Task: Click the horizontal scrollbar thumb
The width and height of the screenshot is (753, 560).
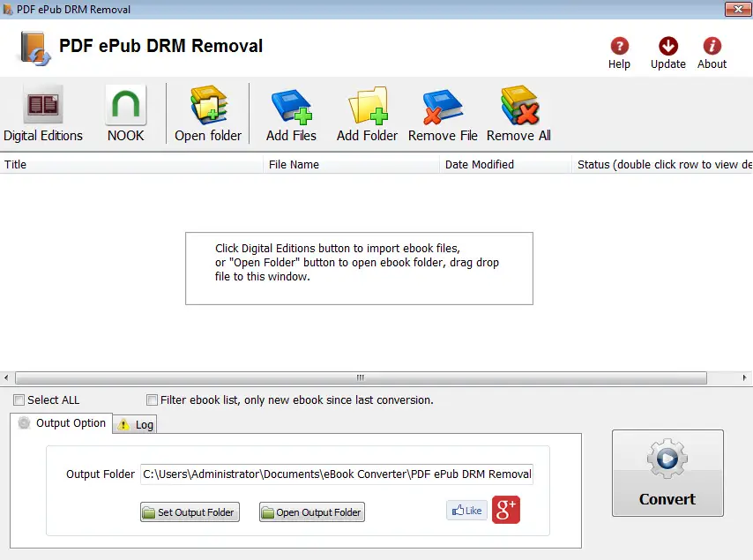Action: (361, 378)
